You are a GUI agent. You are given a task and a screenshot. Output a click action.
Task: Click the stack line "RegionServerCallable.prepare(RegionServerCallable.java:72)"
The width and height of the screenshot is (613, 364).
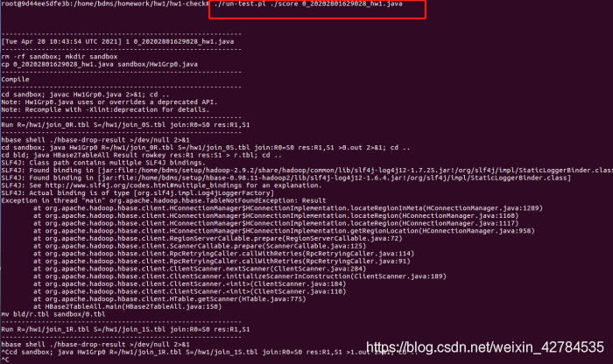[x=218, y=238]
